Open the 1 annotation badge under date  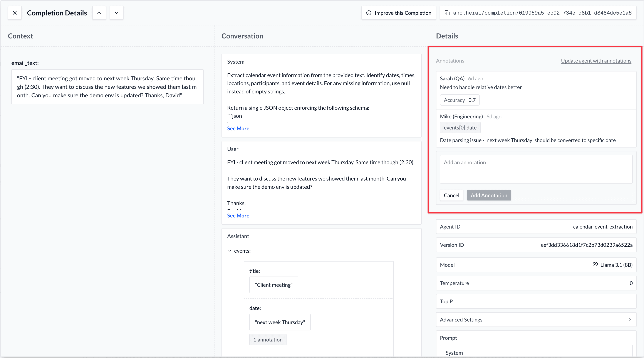[x=268, y=340]
